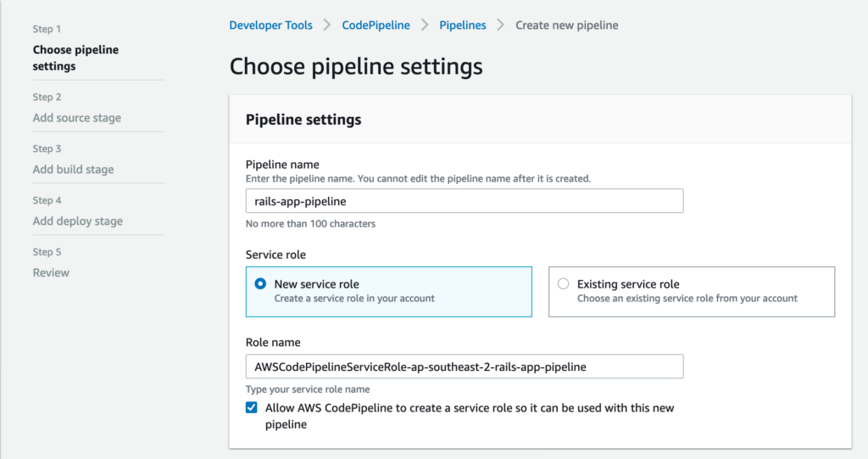Click the New service role card description

[x=354, y=299]
